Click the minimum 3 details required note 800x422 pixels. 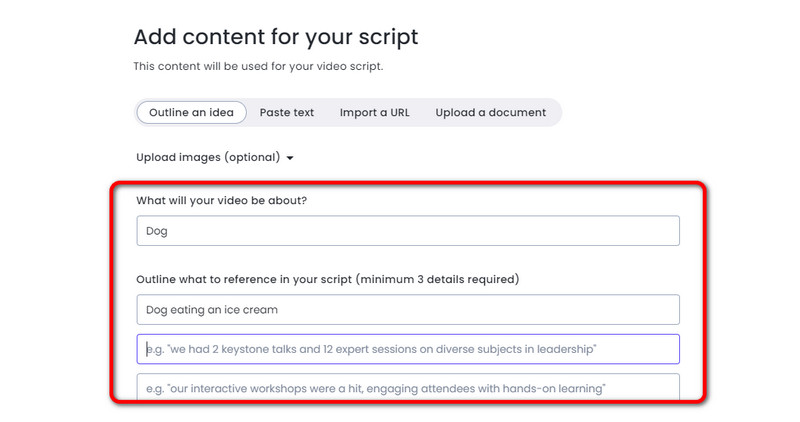(438, 279)
